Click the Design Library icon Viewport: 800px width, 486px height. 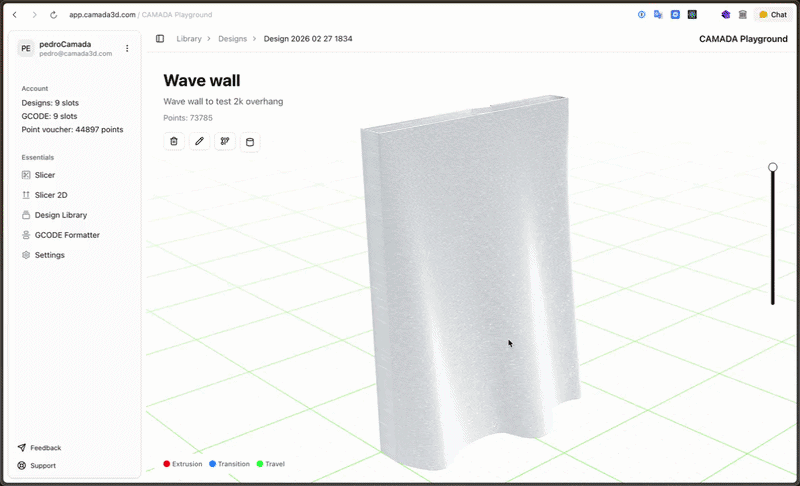26,215
